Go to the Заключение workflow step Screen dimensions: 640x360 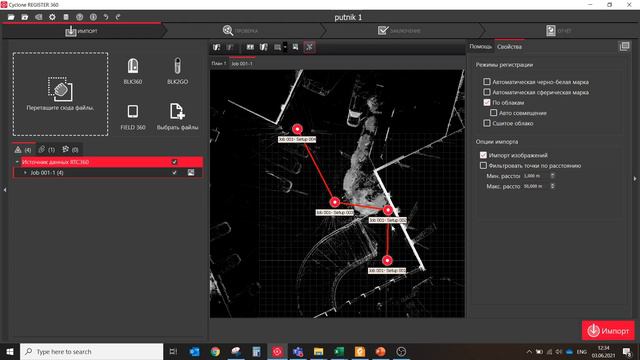(400, 31)
